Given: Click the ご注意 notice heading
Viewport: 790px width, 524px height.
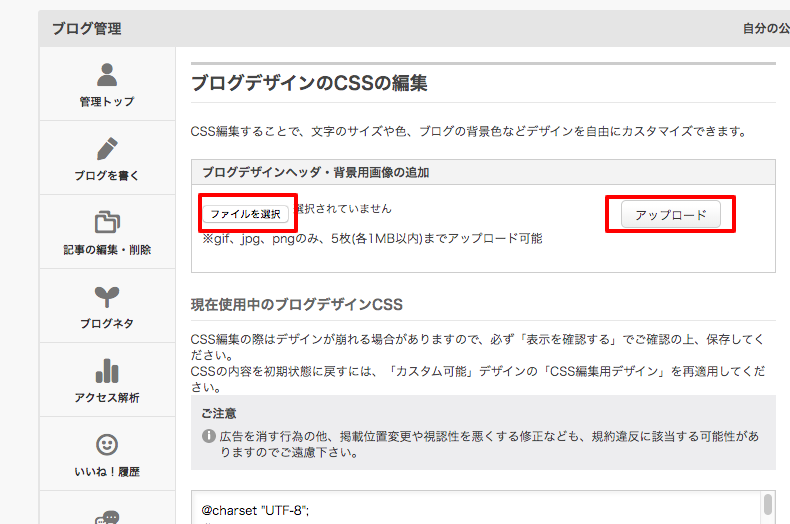Looking at the screenshot, I should (x=219, y=414).
